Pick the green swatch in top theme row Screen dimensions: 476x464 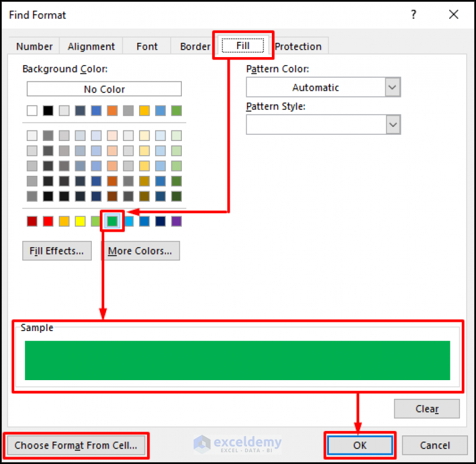pos(176,111)
